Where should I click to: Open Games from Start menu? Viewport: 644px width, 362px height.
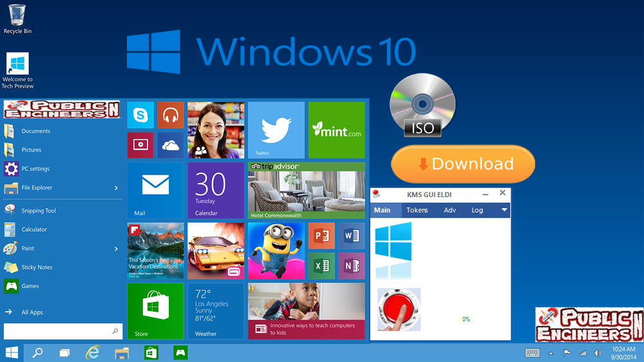point(62,286)
